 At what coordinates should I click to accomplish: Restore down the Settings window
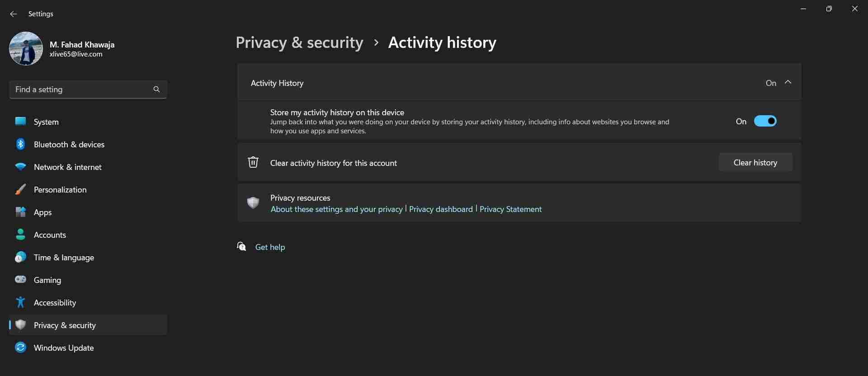point(829,9)
